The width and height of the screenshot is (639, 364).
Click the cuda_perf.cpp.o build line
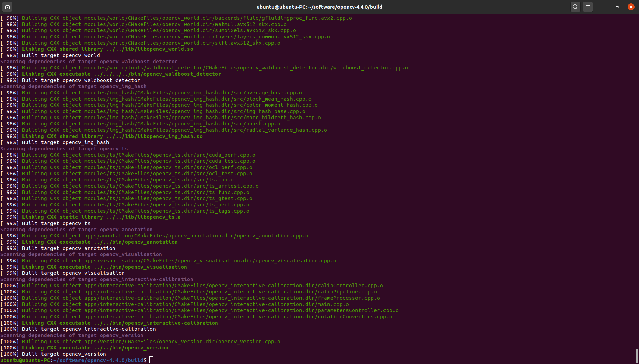pos(128,155)
